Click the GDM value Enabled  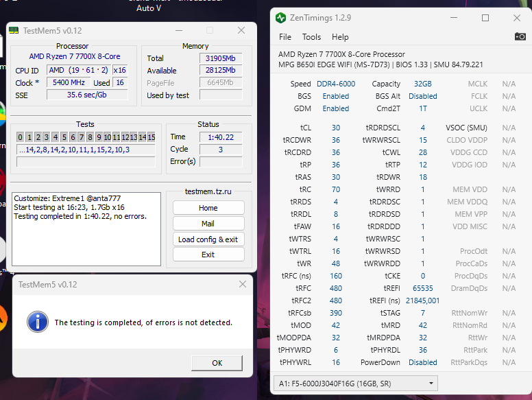point(336,108)
